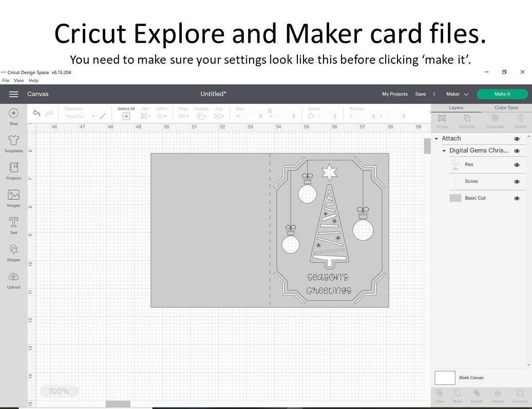Click the green Make It button
The width and height of the screenshot is (532, 409).
(x=502, y=94)
